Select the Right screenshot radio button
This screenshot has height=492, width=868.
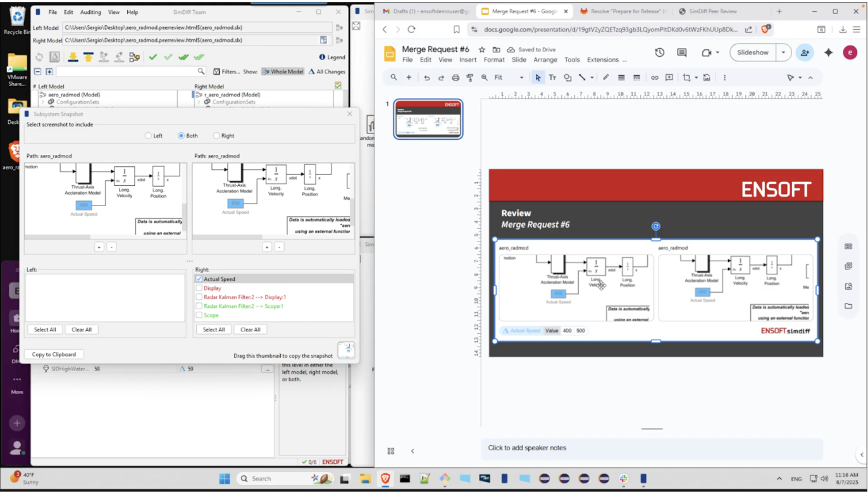[216, 135]
